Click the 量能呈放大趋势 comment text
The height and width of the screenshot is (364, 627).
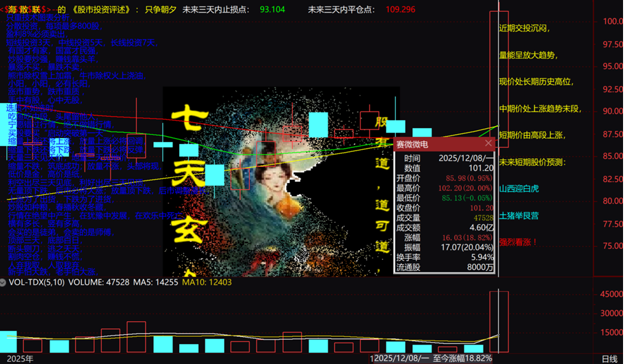coord(529,55)
